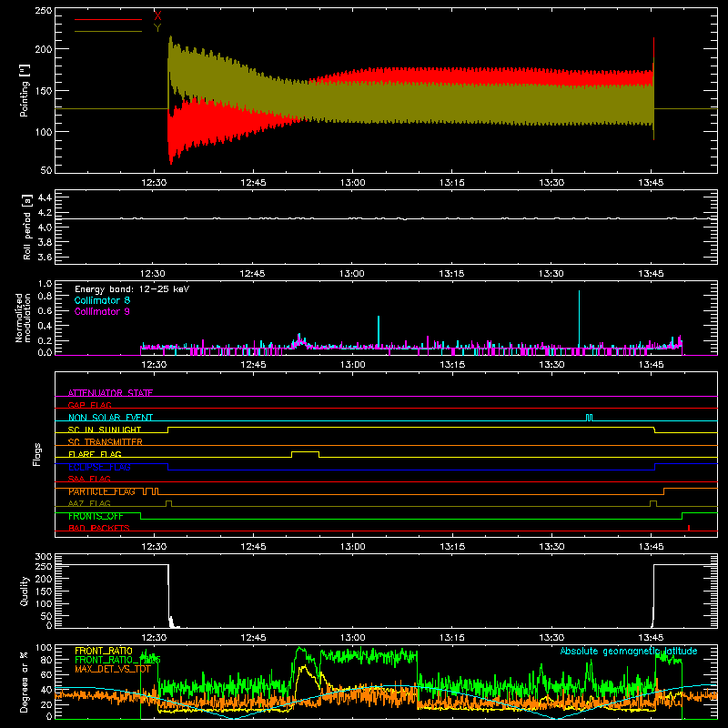Click the "300" tick on the Quality axis

[x=44, y=557]
